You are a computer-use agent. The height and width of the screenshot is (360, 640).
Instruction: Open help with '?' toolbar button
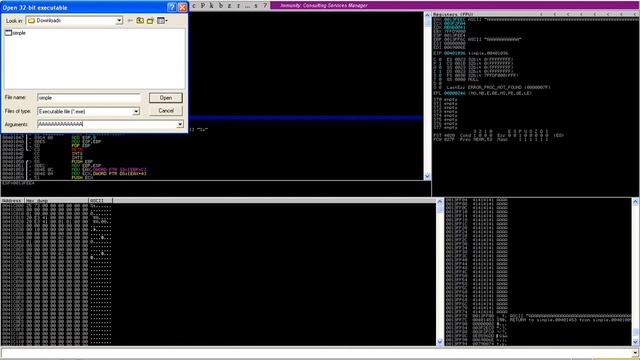pos(265,5)
